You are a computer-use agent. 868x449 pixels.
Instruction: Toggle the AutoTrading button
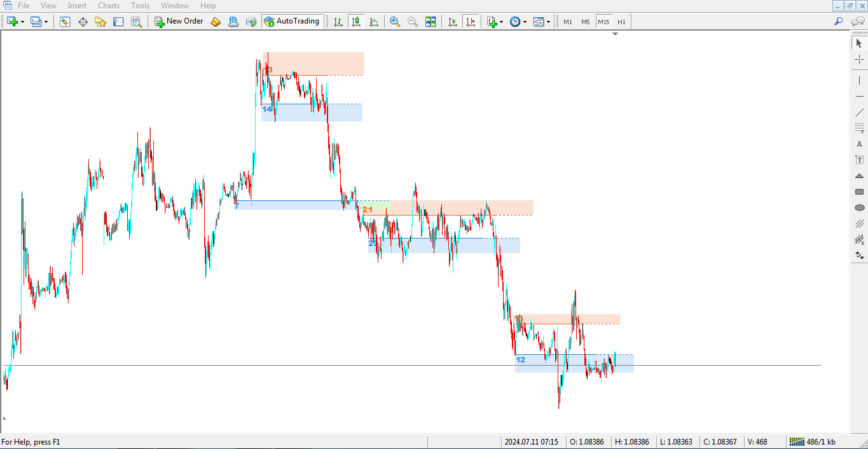(x=291, y=22)
